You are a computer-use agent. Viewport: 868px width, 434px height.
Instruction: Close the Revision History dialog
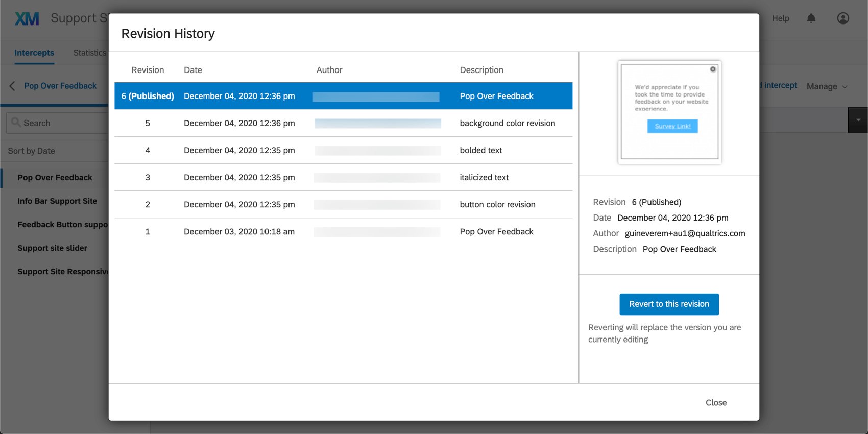click(x=716, y=402)
